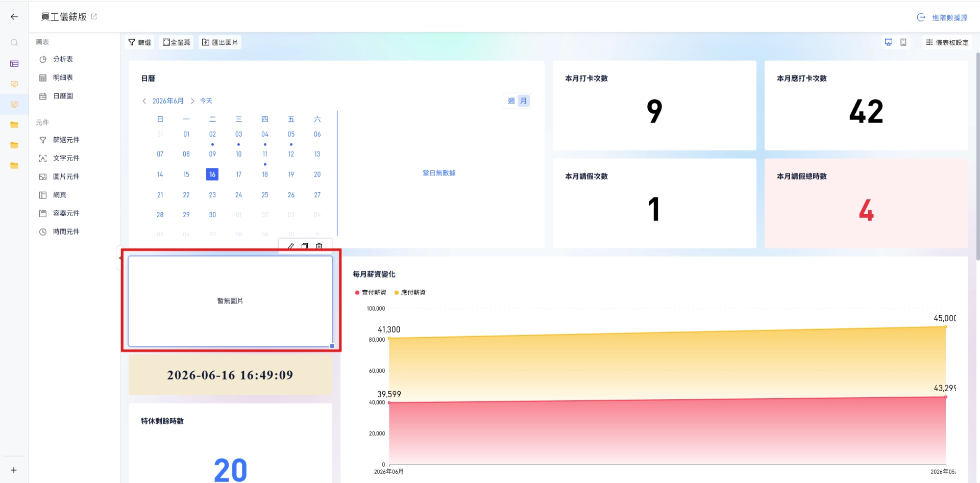Image resolution: width=980 pixels, height=483 pixels.
Task: Select date 11 in the calendar
Action: (265, 154)
